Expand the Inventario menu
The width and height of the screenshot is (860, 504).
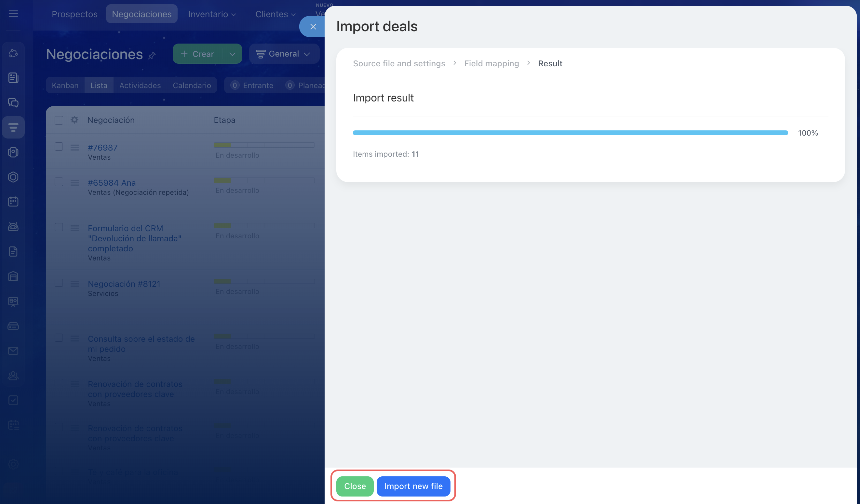coord(212,14)
